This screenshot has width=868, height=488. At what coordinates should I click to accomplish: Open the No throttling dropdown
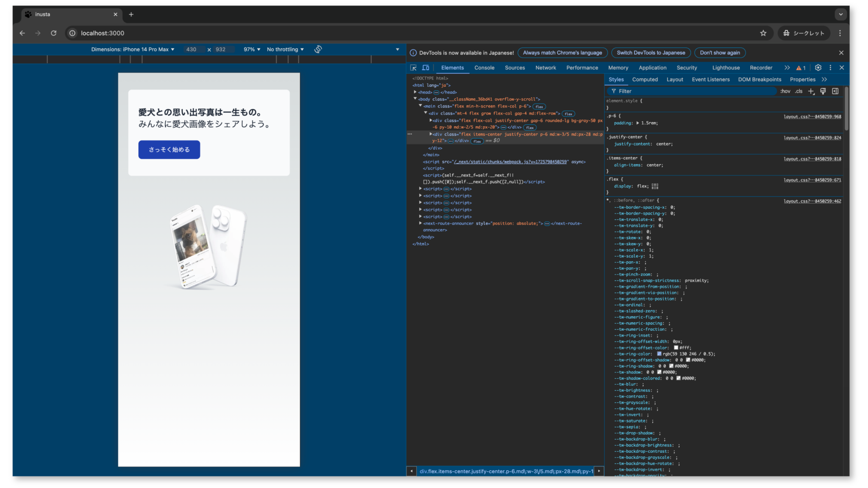point(285,50)
